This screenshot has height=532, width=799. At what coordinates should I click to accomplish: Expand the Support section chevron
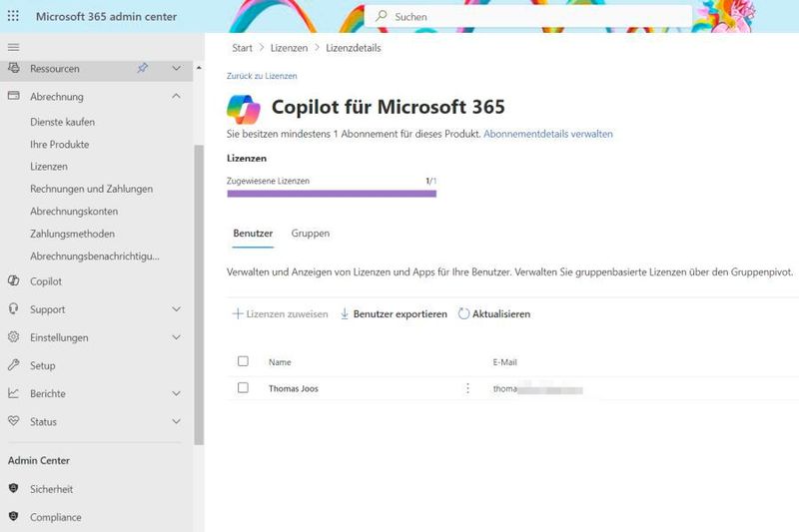(177, 309)
